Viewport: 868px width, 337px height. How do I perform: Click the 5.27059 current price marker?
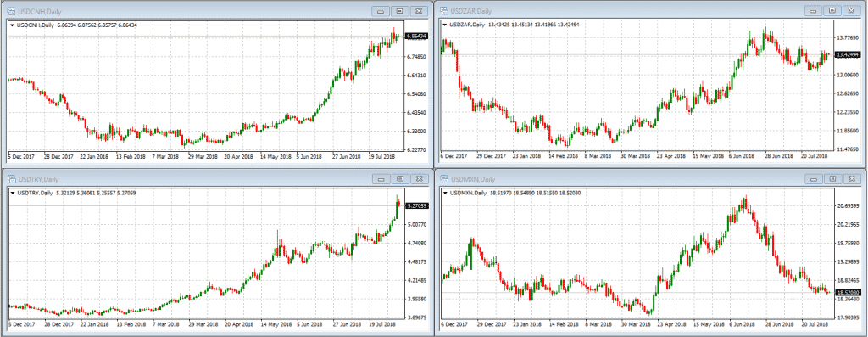pos(416,206)
